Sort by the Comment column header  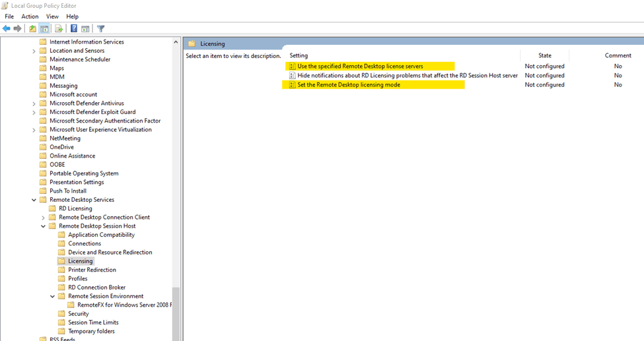pyautogui.click(x=618, y=55)
